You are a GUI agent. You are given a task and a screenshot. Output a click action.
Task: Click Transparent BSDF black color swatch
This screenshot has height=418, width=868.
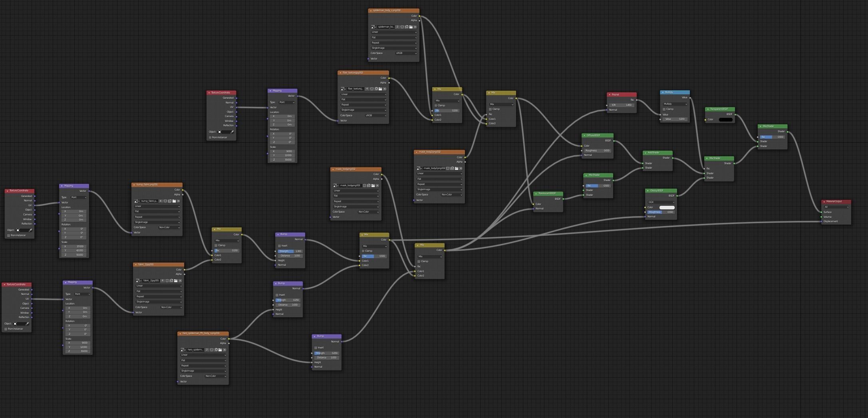point(726,119)
